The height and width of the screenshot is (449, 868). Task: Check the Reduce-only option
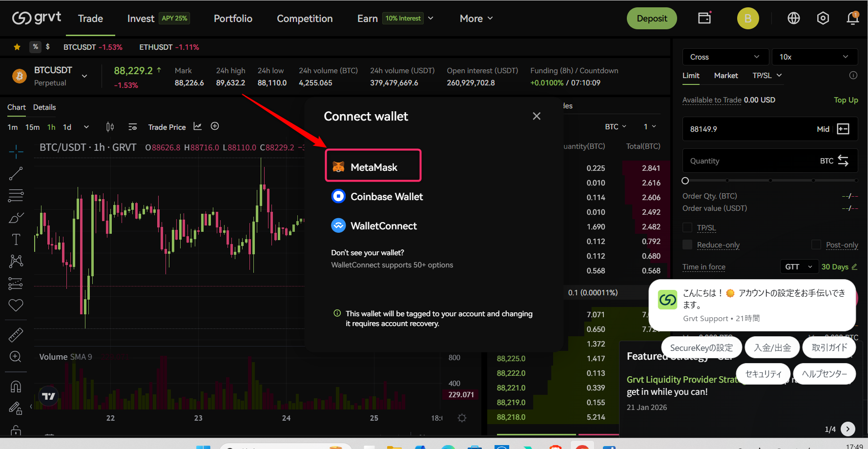coord(687,245)
